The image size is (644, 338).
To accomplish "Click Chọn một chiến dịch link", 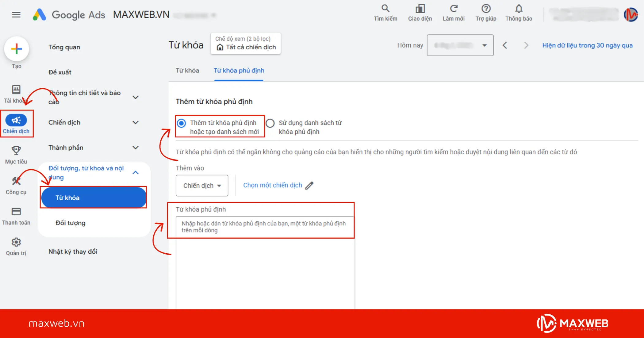I will tap(272, 185).
